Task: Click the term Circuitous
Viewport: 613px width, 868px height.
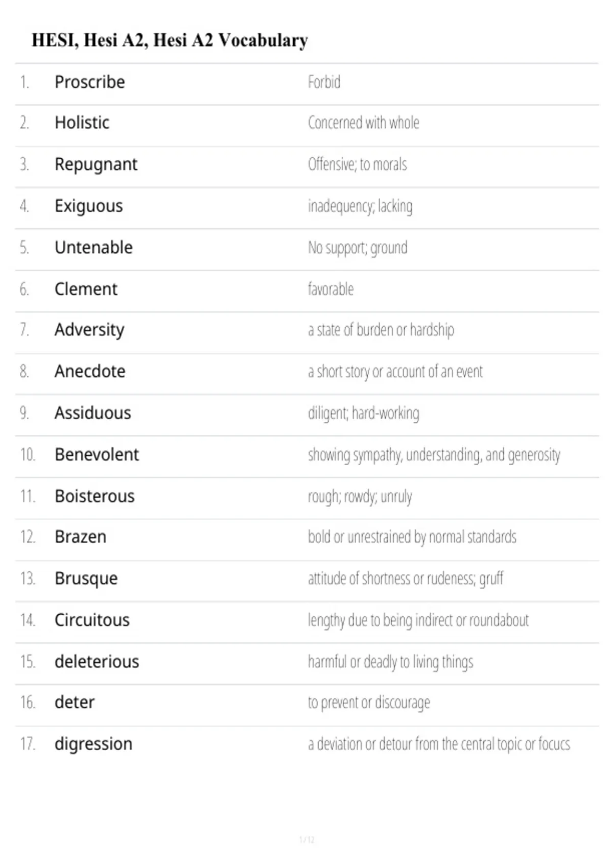Action: click(x=92, y=620)
